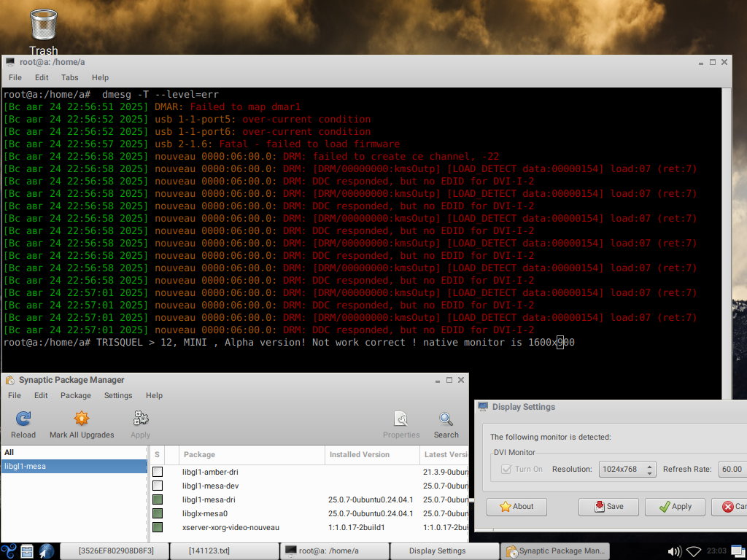Sort by Installed Version column header
747x560 pixels.
pyautogui.click(x=373, y=455)
